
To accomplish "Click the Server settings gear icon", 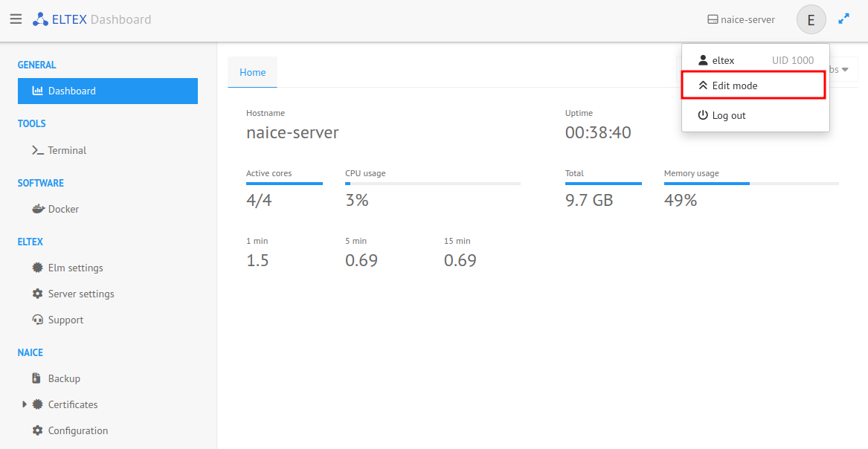I will point(38,294).
